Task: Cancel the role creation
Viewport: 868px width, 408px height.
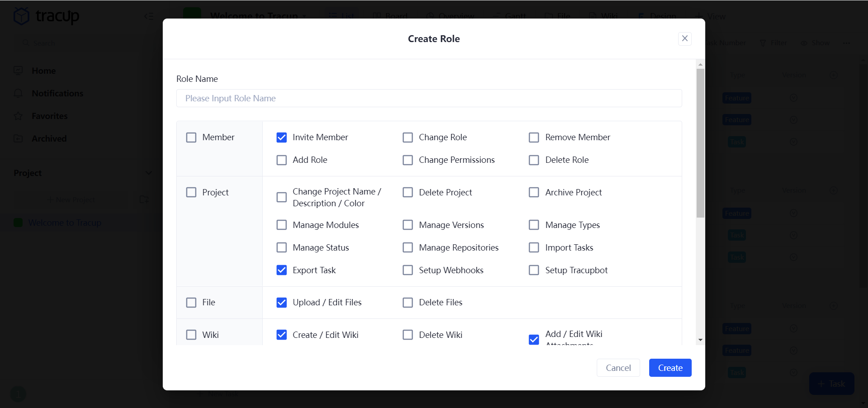Action: tap(618, 368)
